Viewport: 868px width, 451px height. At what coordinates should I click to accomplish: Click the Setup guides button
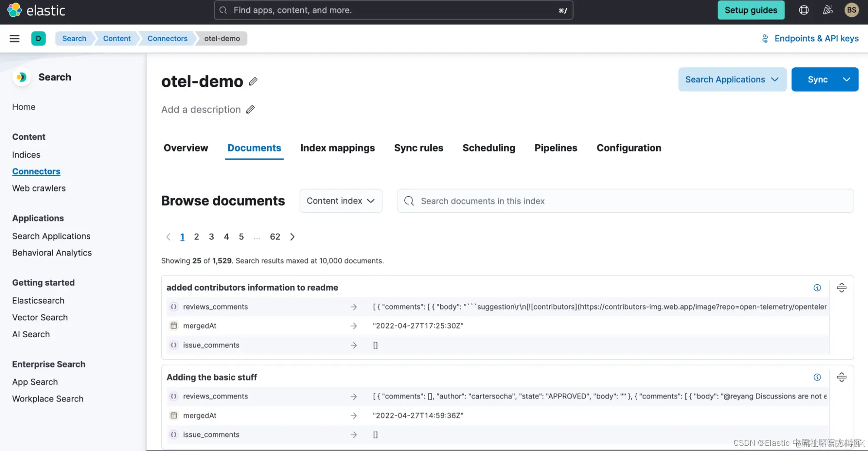tap(751, 10)
